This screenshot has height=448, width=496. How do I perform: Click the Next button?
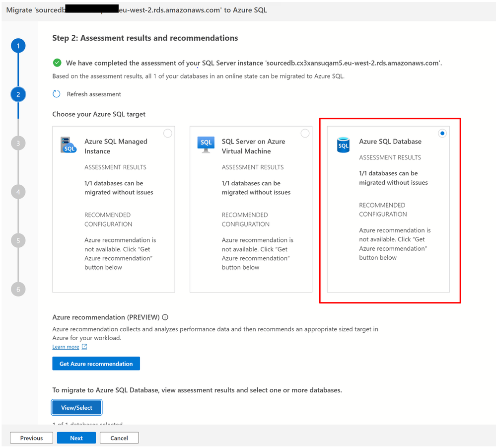76,438
